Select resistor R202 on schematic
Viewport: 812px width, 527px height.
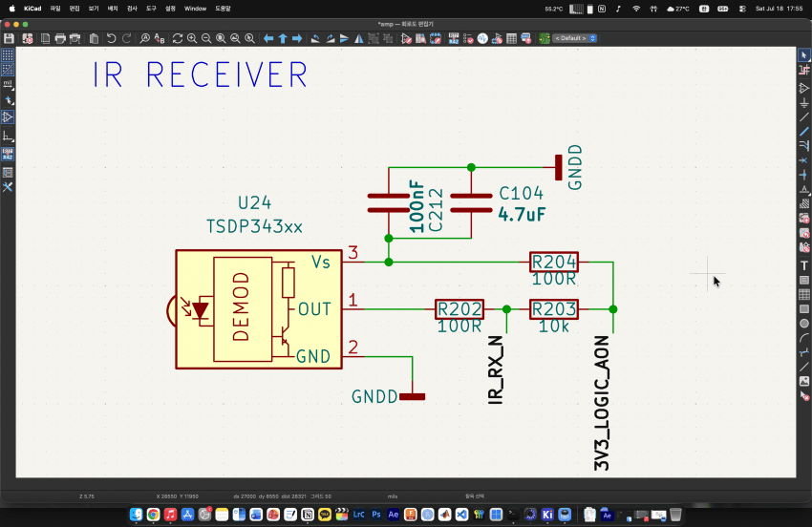pyautogui.click(x=459, y=309)
